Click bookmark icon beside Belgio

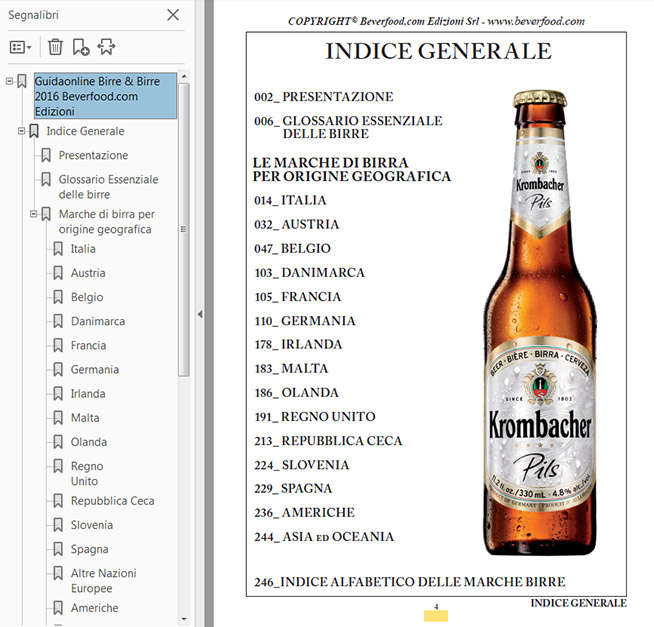58,297
